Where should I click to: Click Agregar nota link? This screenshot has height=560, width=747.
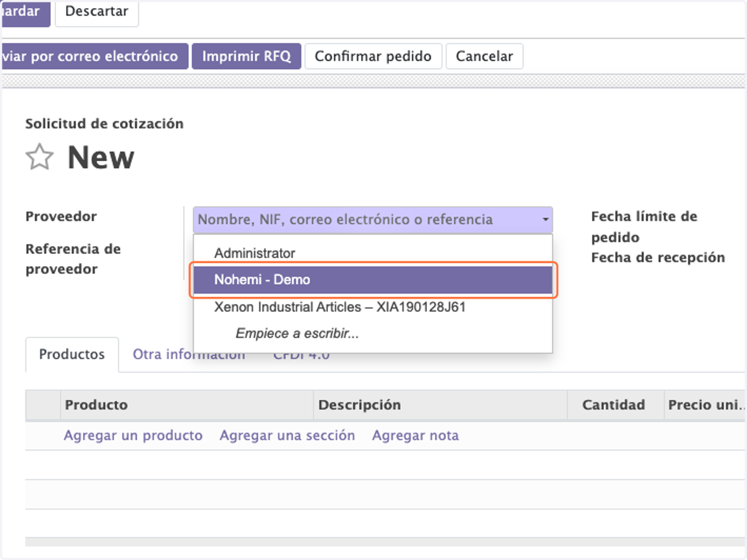415,436
